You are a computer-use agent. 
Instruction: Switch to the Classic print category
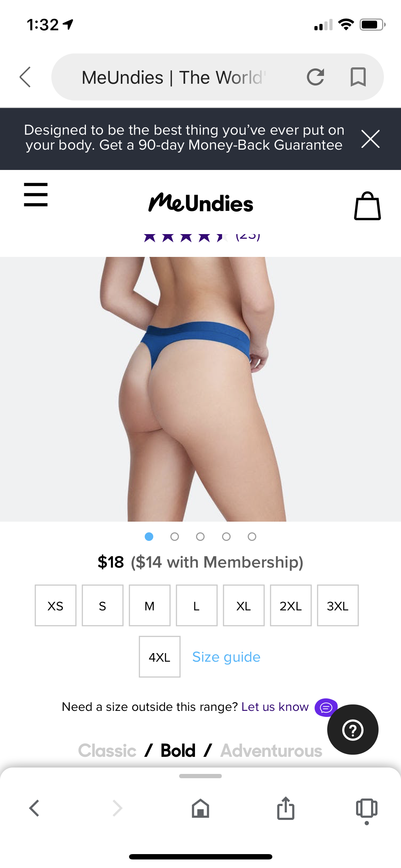point(107,751)
